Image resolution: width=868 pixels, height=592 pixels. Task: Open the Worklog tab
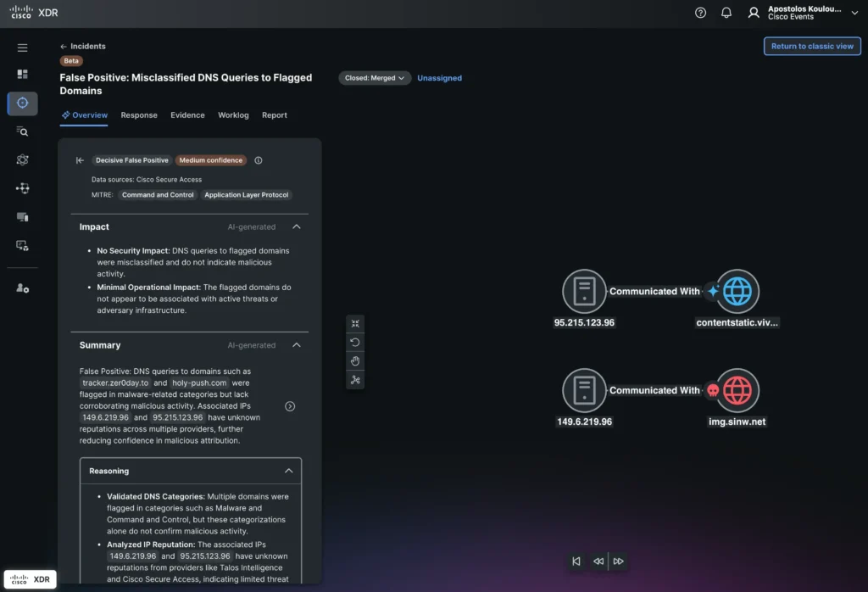(x=233, y=114)
